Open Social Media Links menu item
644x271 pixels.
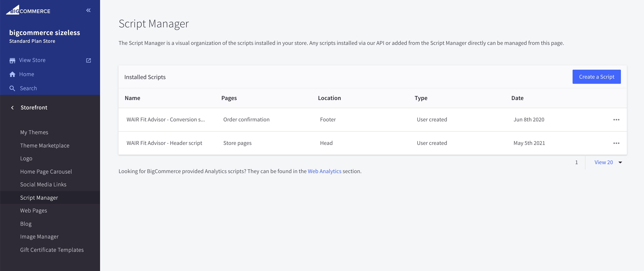tap(43, 184)
